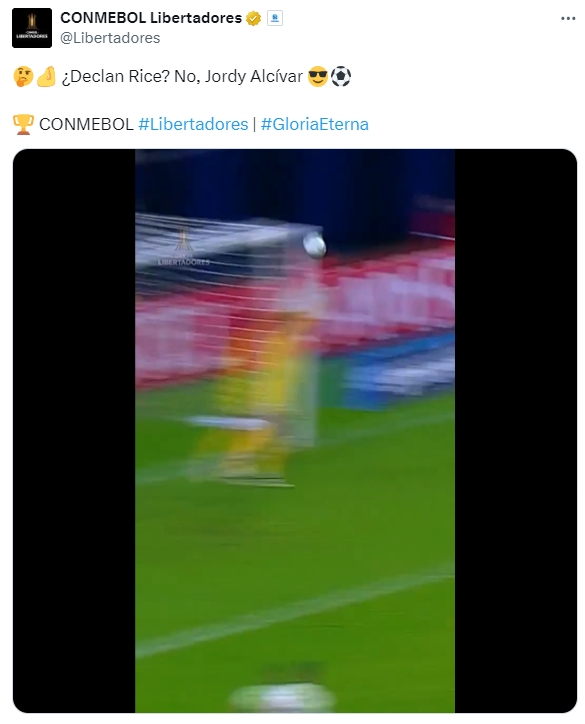
Task: Click the Libertadores watermark in the video
Action: click(184, 247)
